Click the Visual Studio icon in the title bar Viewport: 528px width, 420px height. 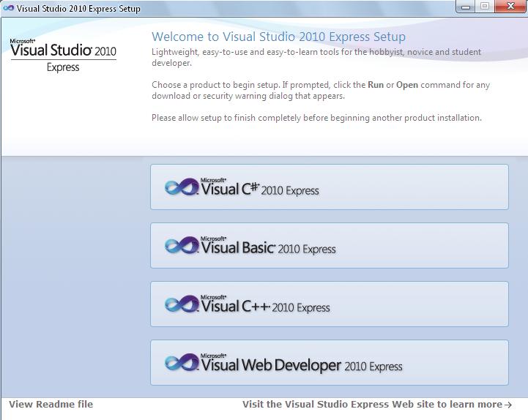(9, 8)
